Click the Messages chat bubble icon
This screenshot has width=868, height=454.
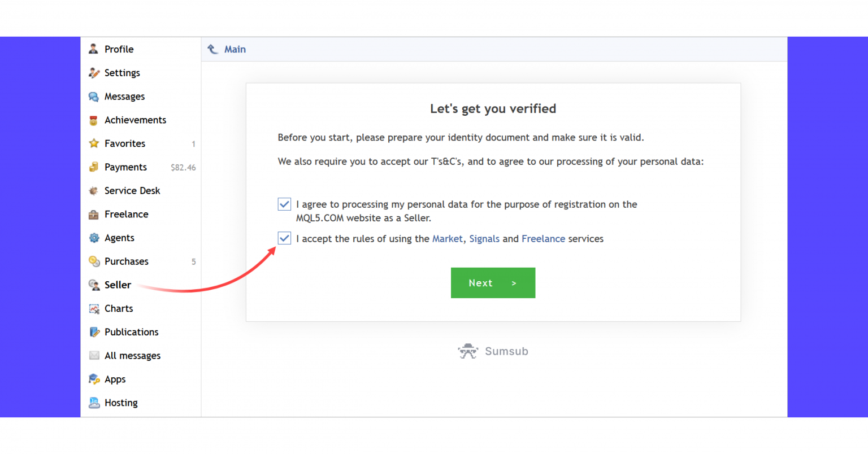[x=94, y=97]
